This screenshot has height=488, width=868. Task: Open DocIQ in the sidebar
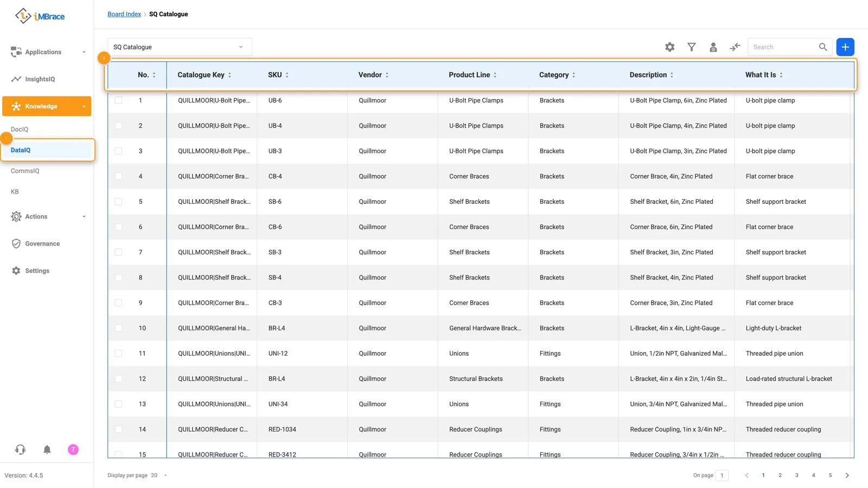pos(20,130)
